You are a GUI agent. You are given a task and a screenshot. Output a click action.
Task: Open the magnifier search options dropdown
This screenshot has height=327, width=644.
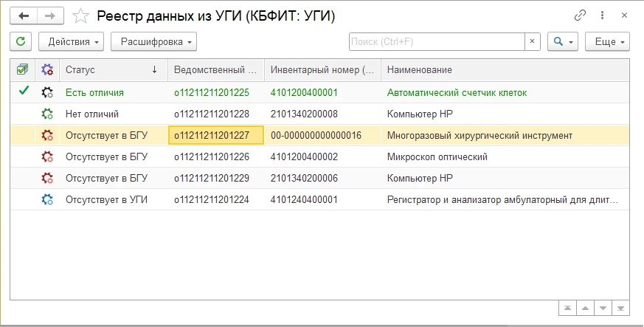click(x=563, y=41)
